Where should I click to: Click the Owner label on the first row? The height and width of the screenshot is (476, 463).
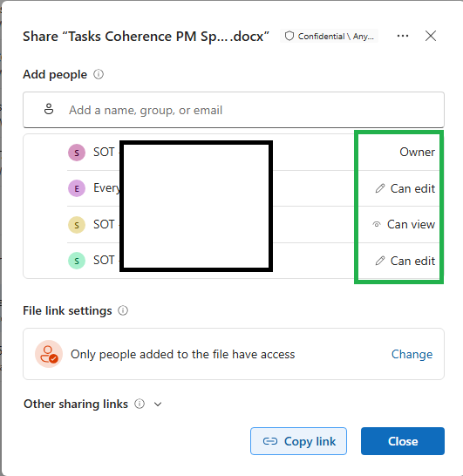click(417, 152)
